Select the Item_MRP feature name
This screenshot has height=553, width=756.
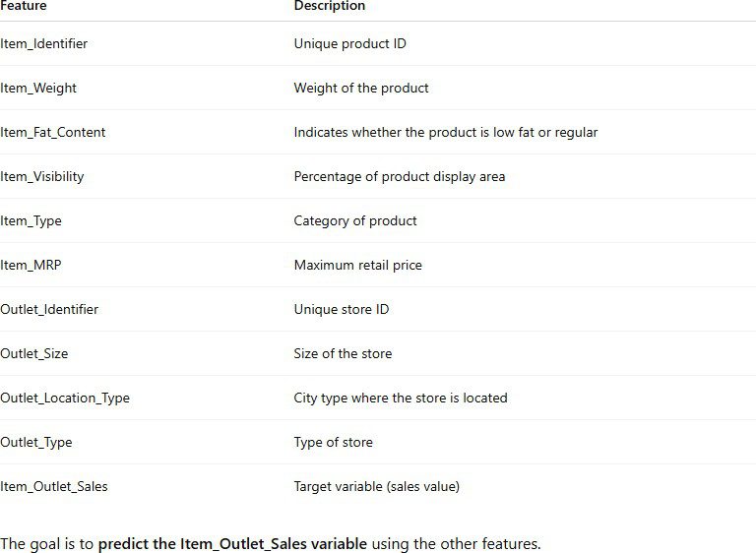click(32, 266)
